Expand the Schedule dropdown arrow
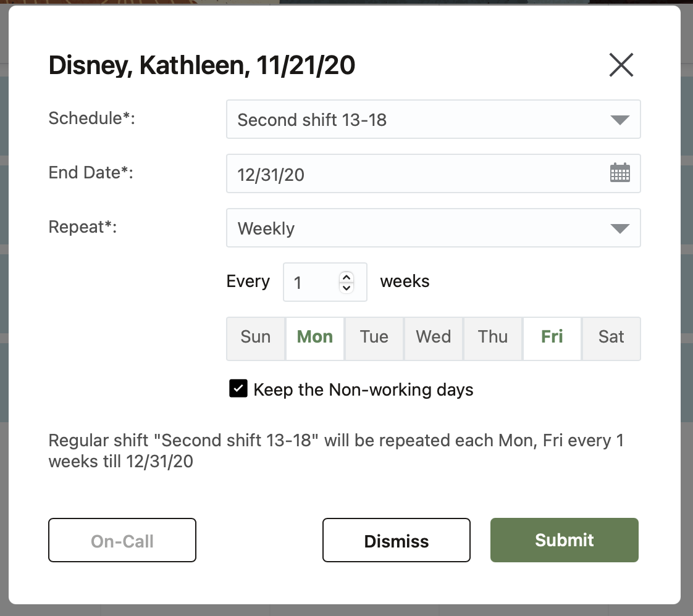 (x=619, y=120)
